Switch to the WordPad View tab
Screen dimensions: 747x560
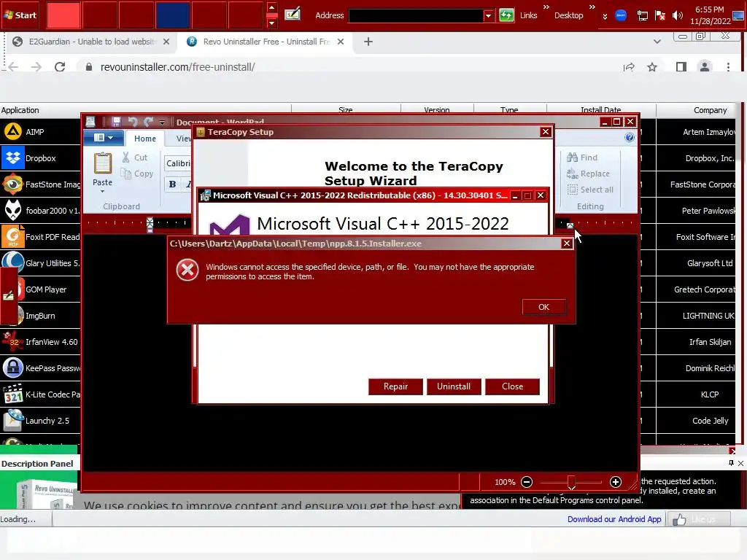point(183,139)
